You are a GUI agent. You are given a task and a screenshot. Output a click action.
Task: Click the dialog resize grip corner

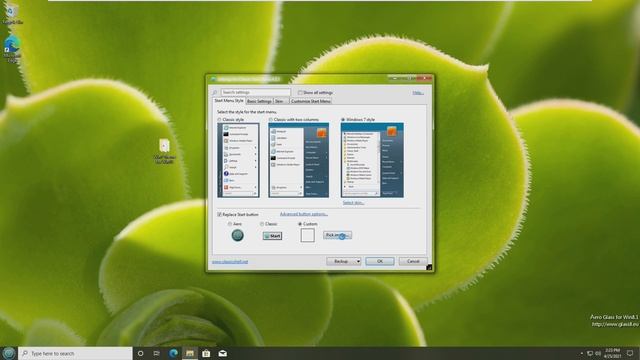tap(429, 267)
